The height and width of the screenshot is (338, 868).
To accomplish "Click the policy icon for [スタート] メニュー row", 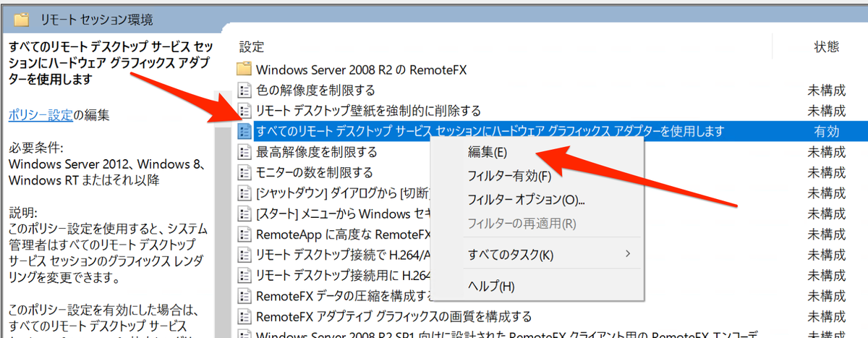I will [244, 214].
